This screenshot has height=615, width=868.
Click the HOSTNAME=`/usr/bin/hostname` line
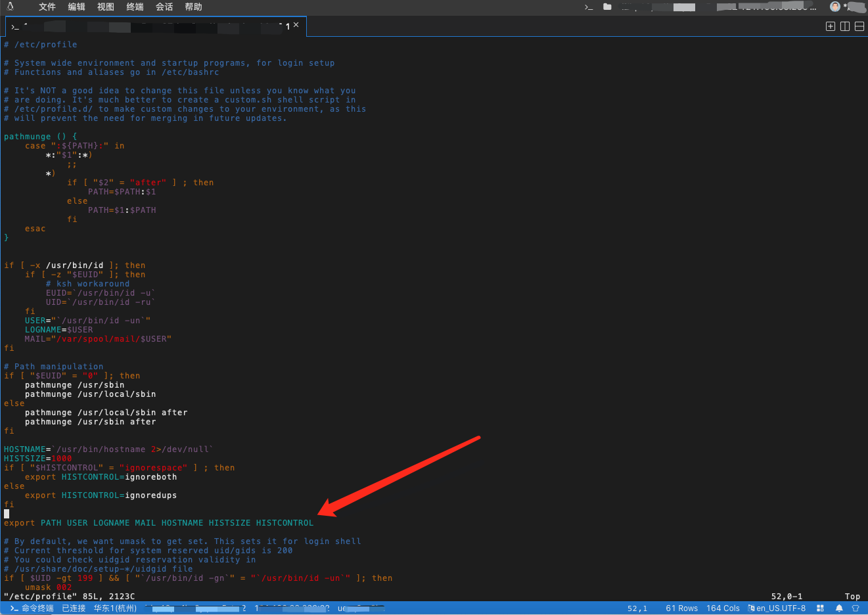tap(109, 449)
